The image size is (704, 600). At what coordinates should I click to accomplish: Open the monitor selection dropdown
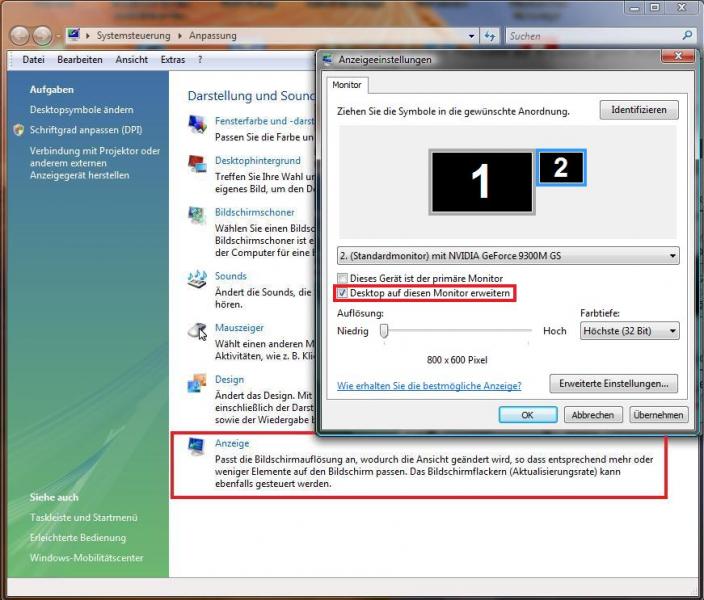click(508, 256)
